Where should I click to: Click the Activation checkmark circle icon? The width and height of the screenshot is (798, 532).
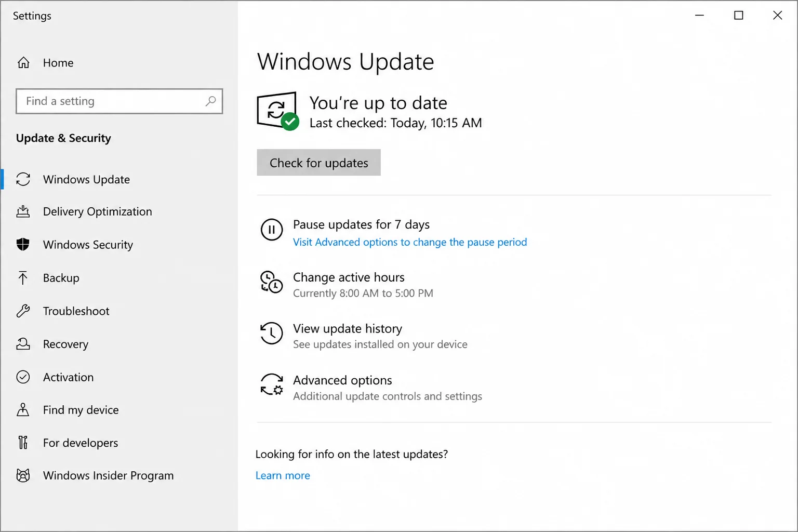tap(23, 377)
